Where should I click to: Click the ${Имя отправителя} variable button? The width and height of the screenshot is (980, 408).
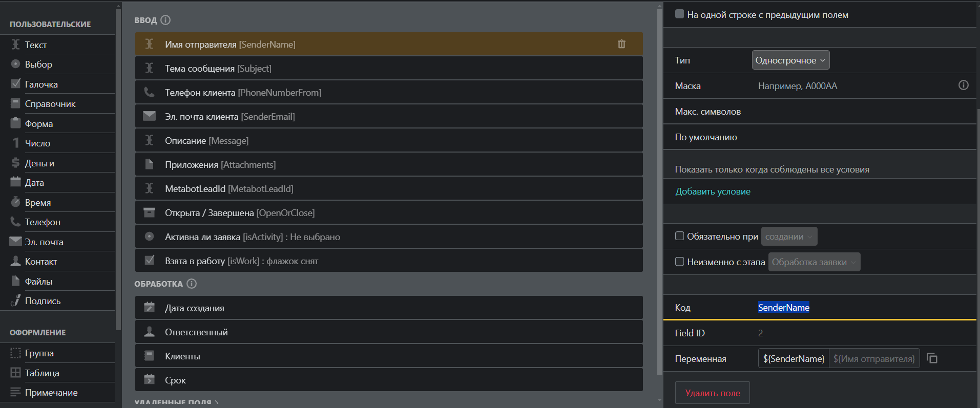874,359
